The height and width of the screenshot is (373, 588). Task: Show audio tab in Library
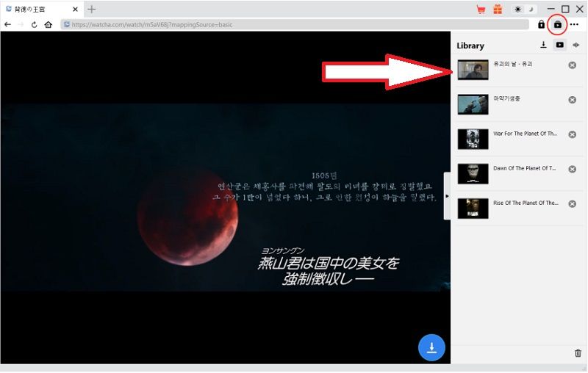pyautogui.click(x=576, y=45)
